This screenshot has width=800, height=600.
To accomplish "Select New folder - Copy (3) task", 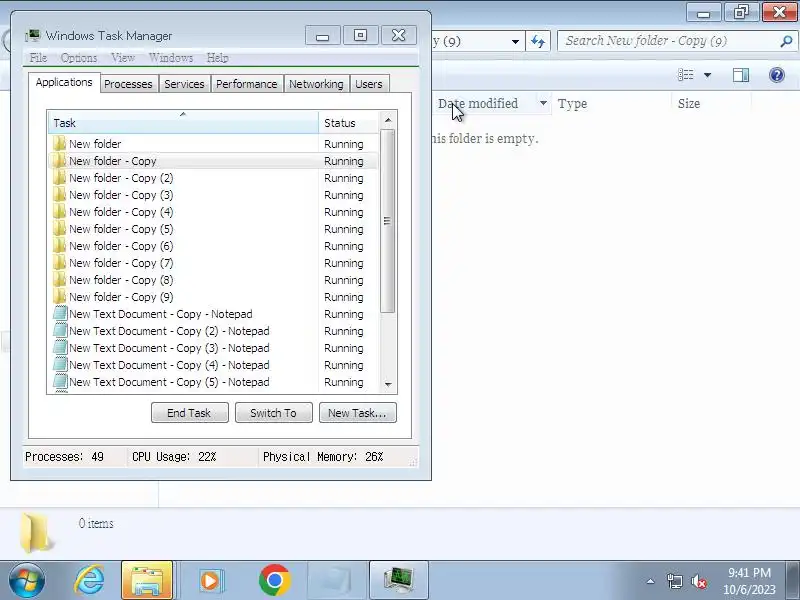I will click(x=213, y=195).
